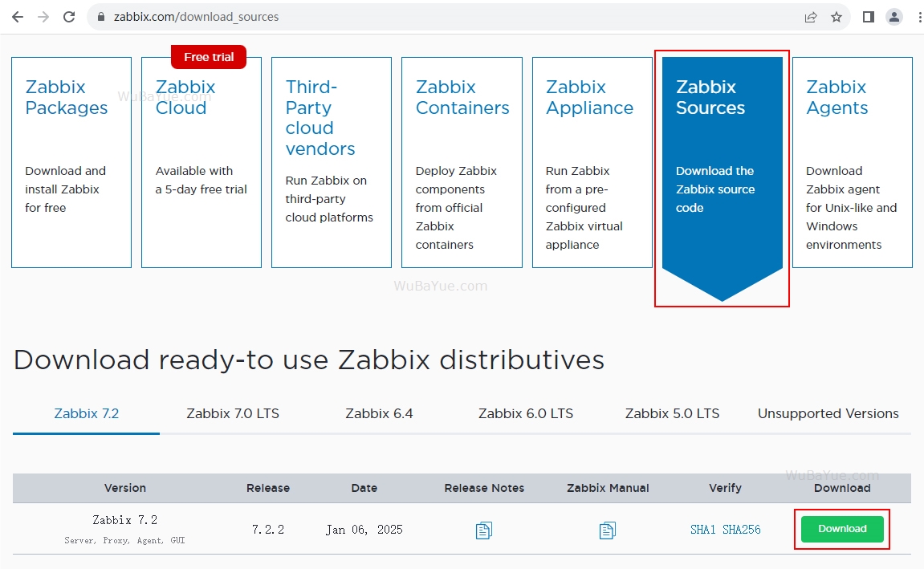Viewport: 924px width, 569px height.
Task: Click the Release Notes column header
Action: (484, 488)
